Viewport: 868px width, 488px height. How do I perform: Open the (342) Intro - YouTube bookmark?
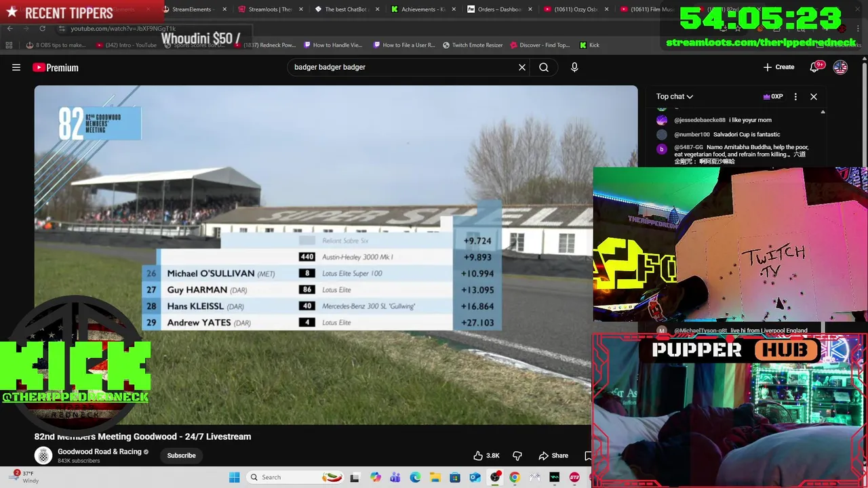click(126, 45)
